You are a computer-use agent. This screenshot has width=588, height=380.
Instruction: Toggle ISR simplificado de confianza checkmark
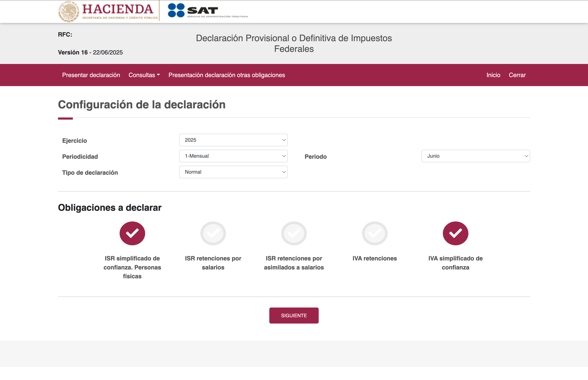(132, 233)
